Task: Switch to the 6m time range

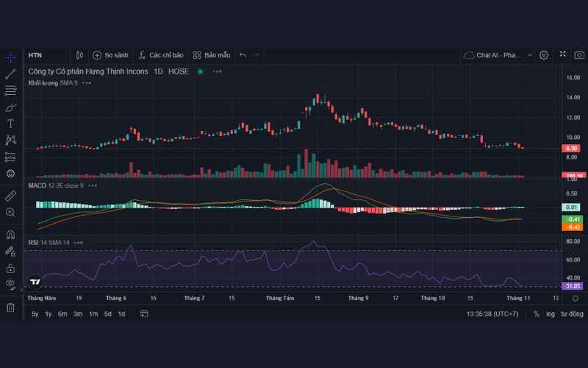Action: point(63,314)
